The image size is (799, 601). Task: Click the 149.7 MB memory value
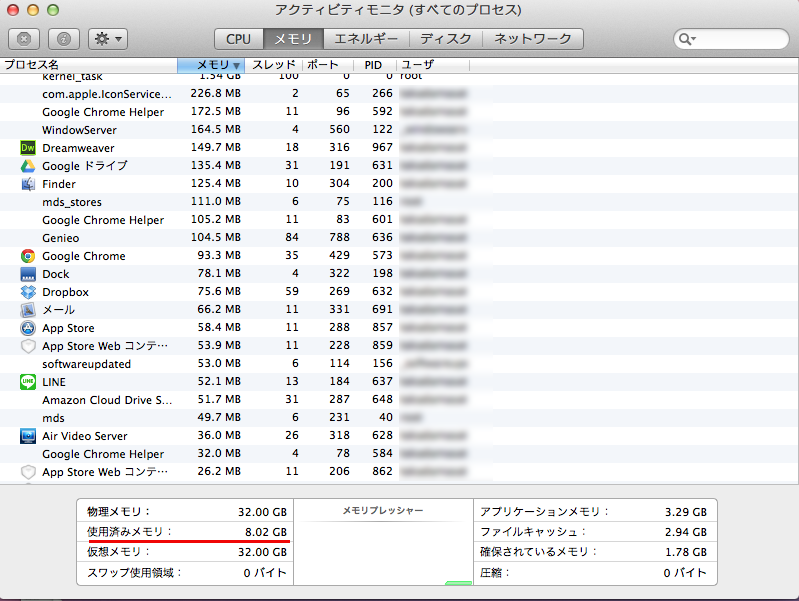pos(216,147)
